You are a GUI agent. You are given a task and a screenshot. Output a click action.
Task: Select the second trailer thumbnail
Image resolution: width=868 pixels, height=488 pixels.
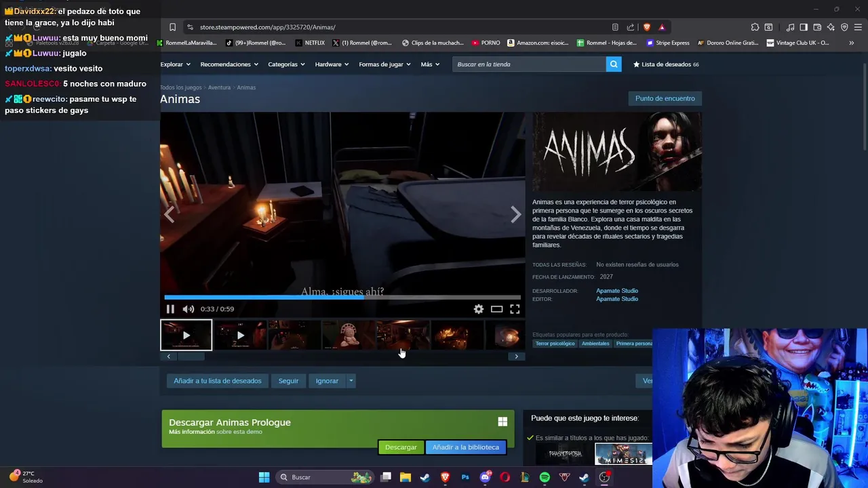coord(240,335)
